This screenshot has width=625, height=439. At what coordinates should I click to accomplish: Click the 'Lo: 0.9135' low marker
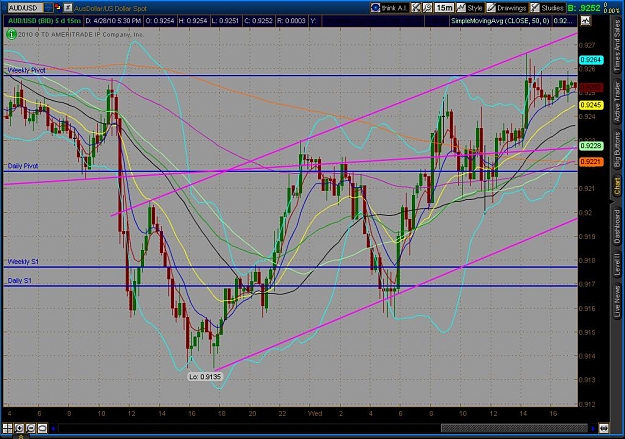(205, 376)
